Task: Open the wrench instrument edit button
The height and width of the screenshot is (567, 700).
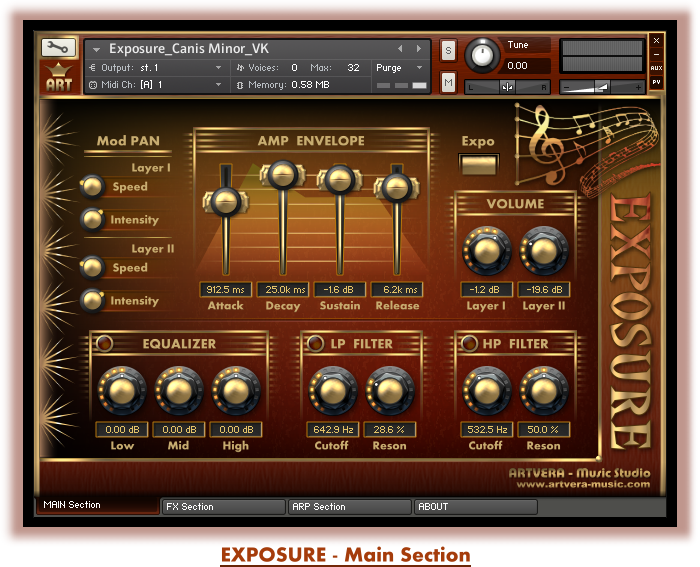Action: (58, 47)
